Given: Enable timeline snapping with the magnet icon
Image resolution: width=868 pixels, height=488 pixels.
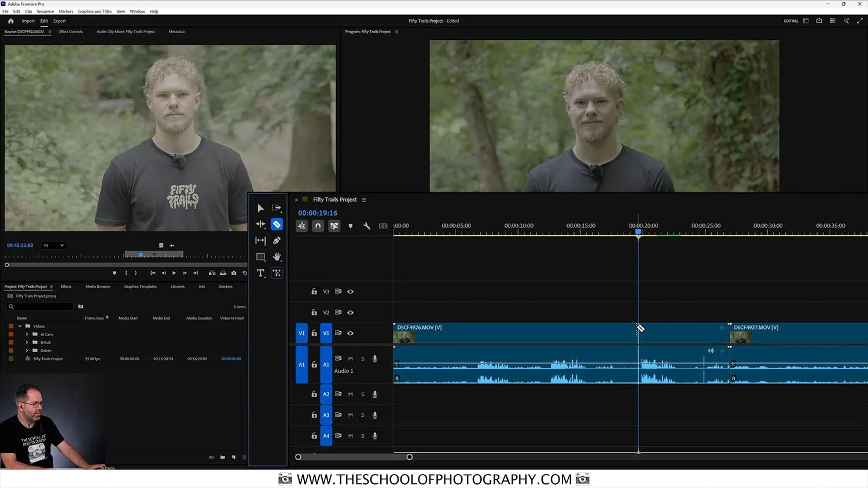Looking at the screenshot, I should coord(318,225).
